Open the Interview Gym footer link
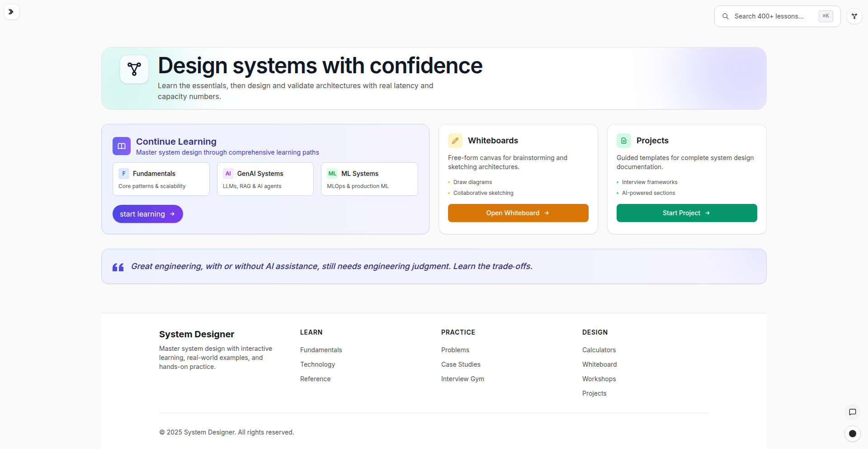Screen dimensions: 868x449 pyautogui.click(x=462, y=379)
